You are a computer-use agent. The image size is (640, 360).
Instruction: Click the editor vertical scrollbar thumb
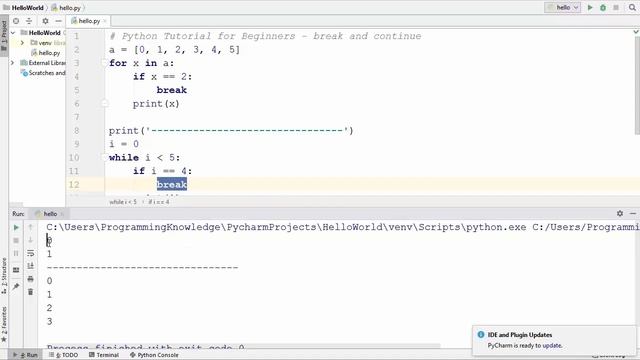(x=637, y=84)
